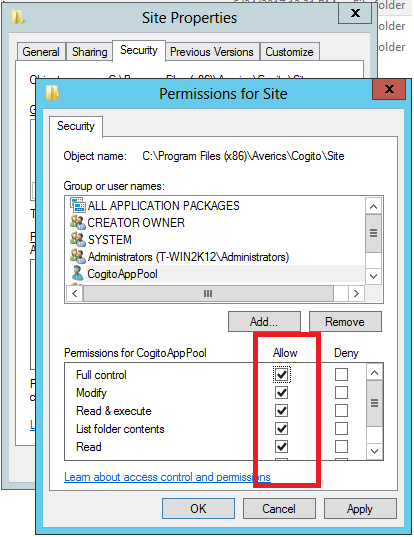The image size is (414, 537).
Task: Click down arrow of permissions list scrollbar
Action: tap(375, 451)
